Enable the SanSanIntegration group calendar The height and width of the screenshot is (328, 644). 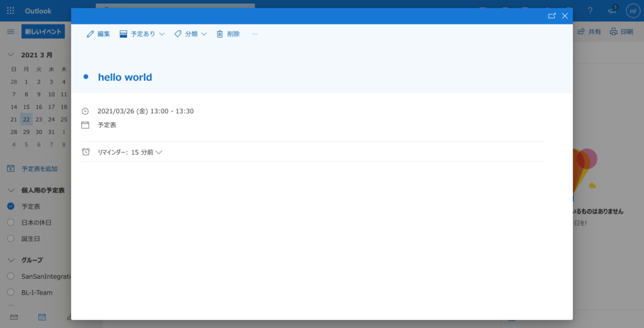point(11,276)
